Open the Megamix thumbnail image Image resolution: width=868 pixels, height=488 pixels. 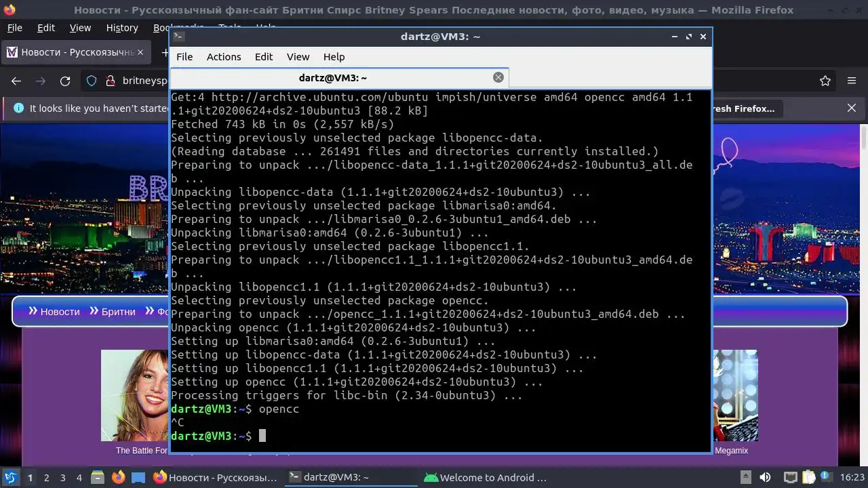click(734, 395)
